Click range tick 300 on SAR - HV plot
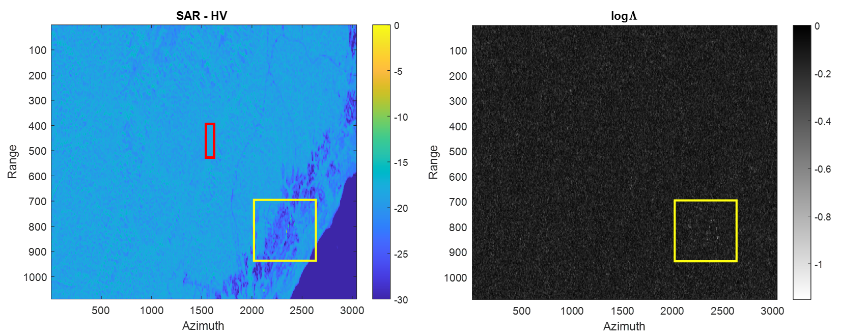 click(38, 101)
